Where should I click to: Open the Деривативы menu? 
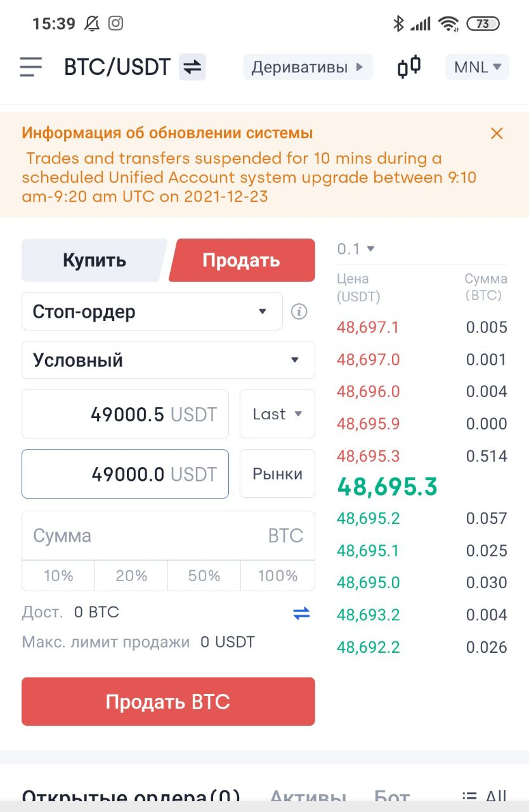308,67
